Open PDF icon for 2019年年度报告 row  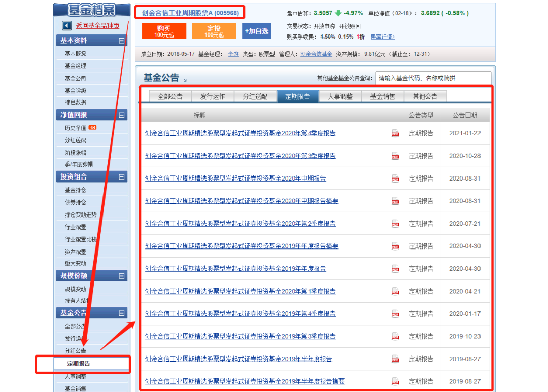[x=395, y=269]
